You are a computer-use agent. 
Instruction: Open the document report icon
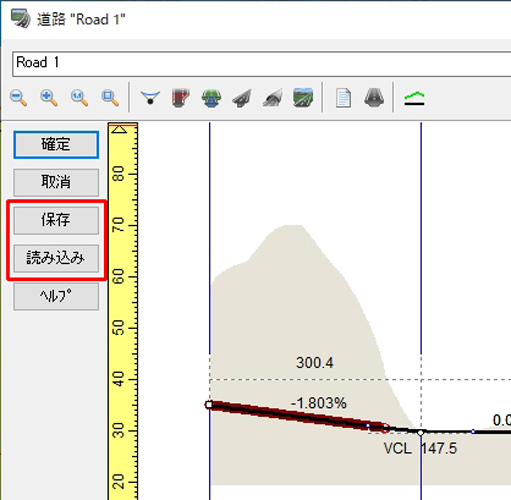343,98
